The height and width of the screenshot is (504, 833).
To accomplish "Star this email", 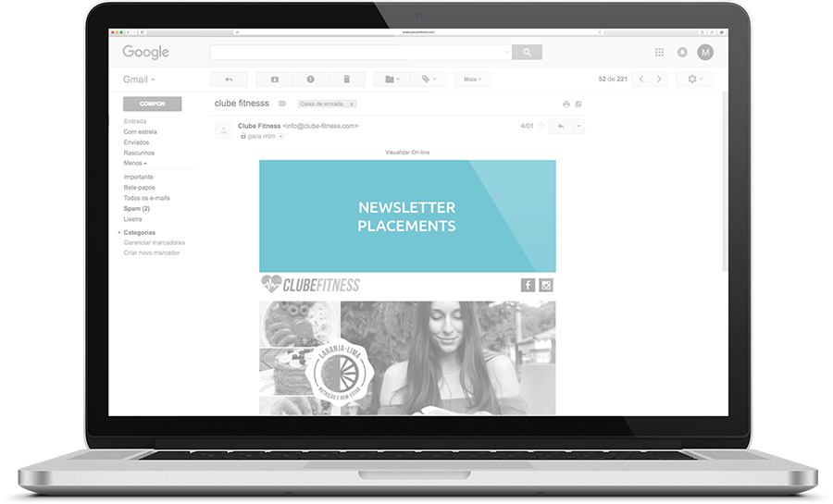I will point(541,127).
